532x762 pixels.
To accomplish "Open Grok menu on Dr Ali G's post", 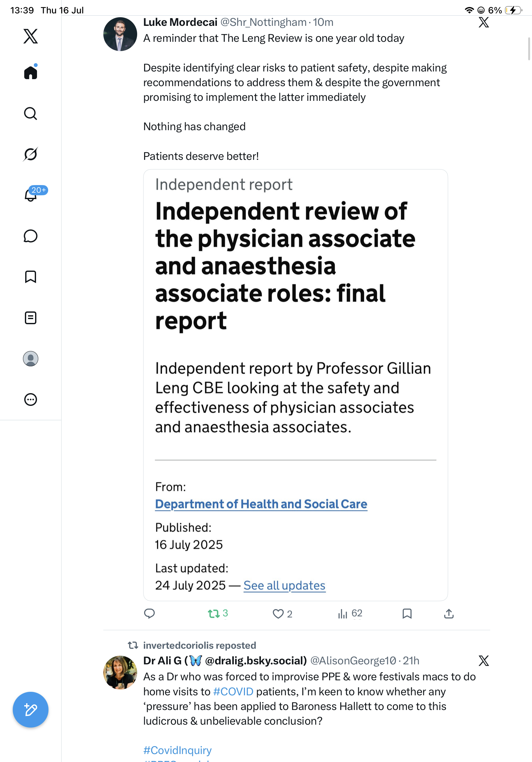I will point(484,661).
